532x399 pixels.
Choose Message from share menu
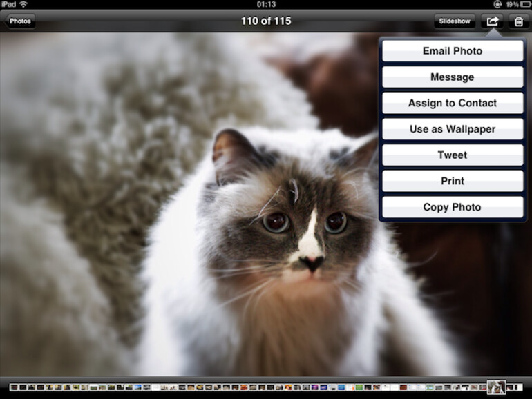coord(453,77)
